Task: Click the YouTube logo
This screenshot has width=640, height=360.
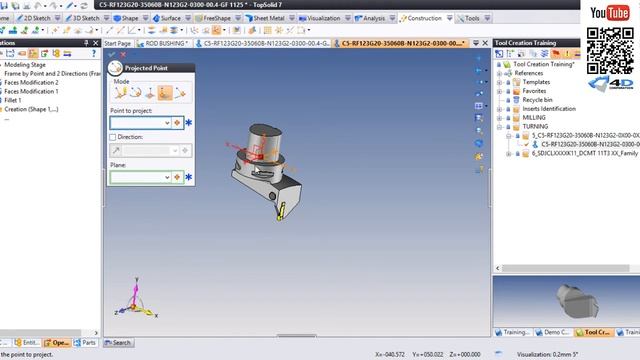Action: click(x=610, y=13)
